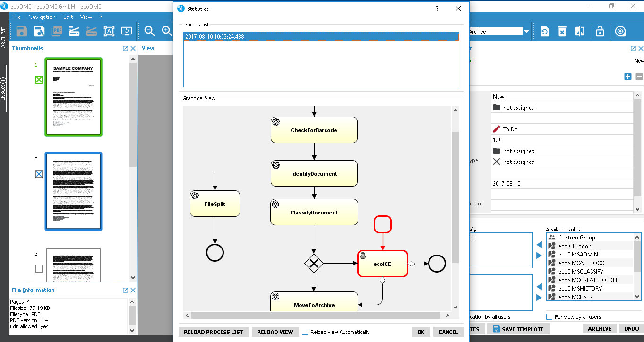644x342 pixels.
Task: Open the Archive dropdown in the toolbar
Action: click(526, 32)
